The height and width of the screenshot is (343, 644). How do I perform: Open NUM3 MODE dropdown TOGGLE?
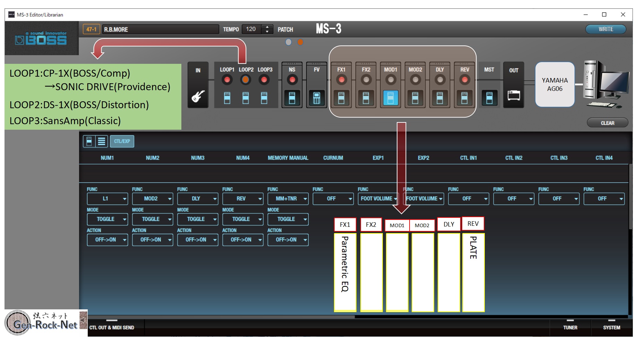click(x=198, y=219)
